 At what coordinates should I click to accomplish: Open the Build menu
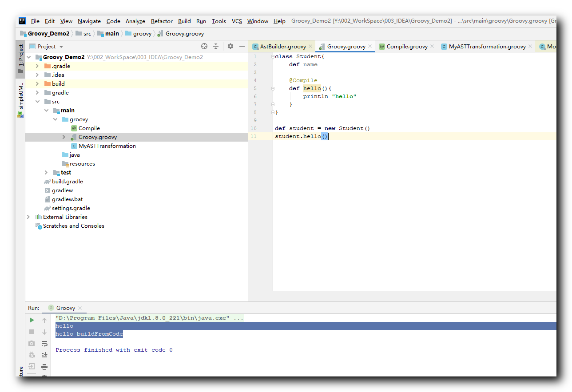click(x=184, y=21)
